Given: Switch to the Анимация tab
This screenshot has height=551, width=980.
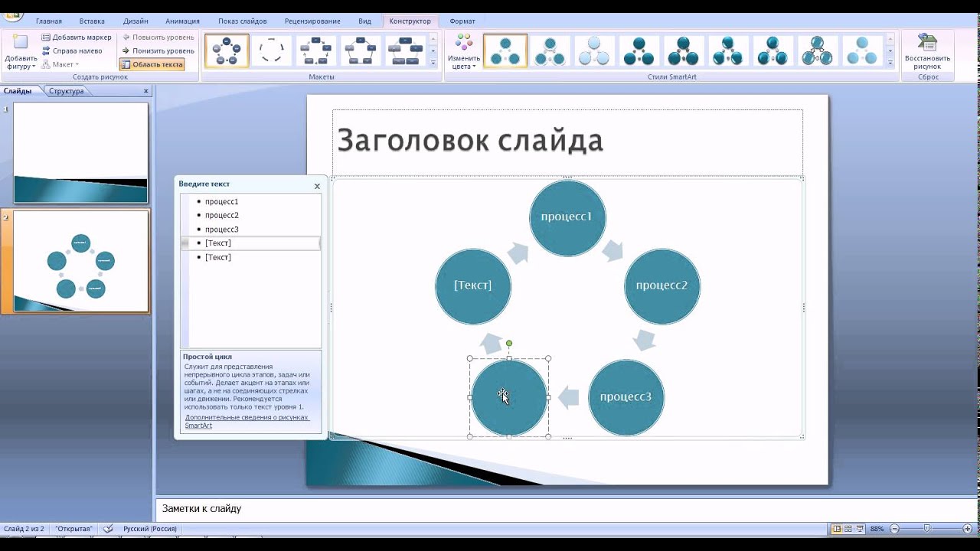Looking at the screenshot, I should coord(182,21).
